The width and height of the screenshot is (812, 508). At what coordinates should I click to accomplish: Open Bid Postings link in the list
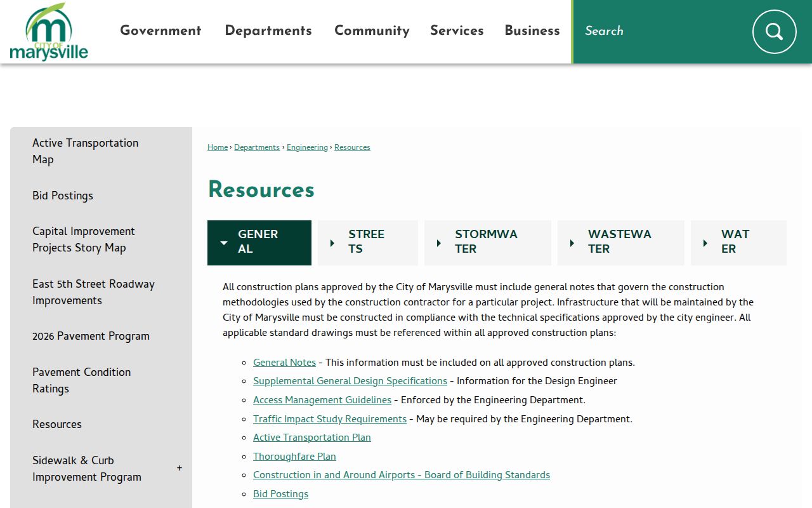click(280, 494)
